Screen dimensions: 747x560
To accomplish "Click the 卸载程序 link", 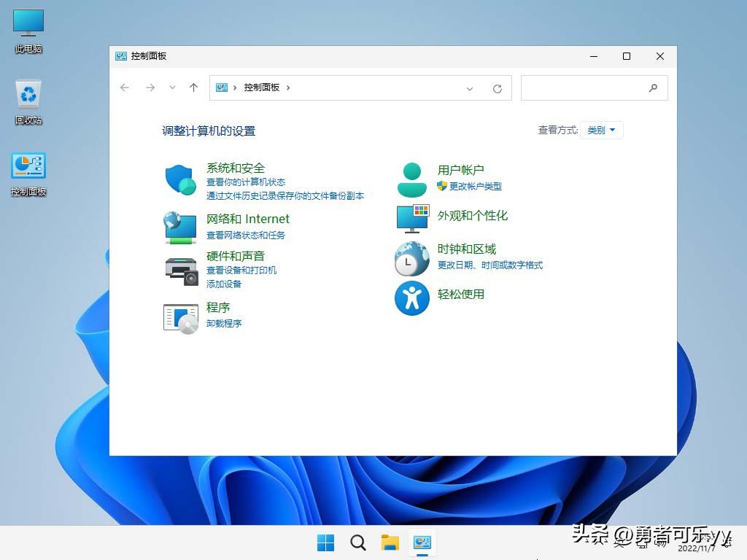I will click(224, 323).
